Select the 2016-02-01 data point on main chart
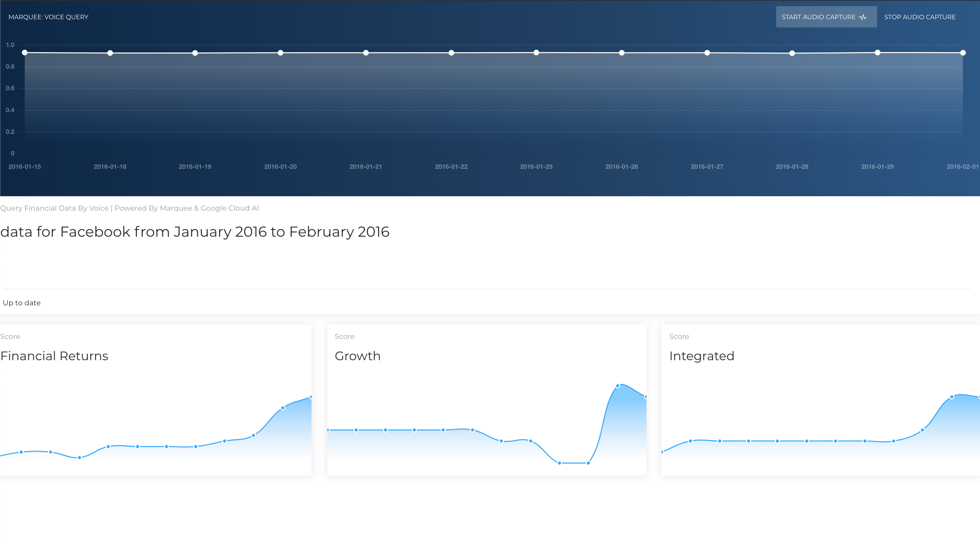Image resolution: width=980 pixels, height=542 pixels. pyautogui.click(x=962, y=53)
